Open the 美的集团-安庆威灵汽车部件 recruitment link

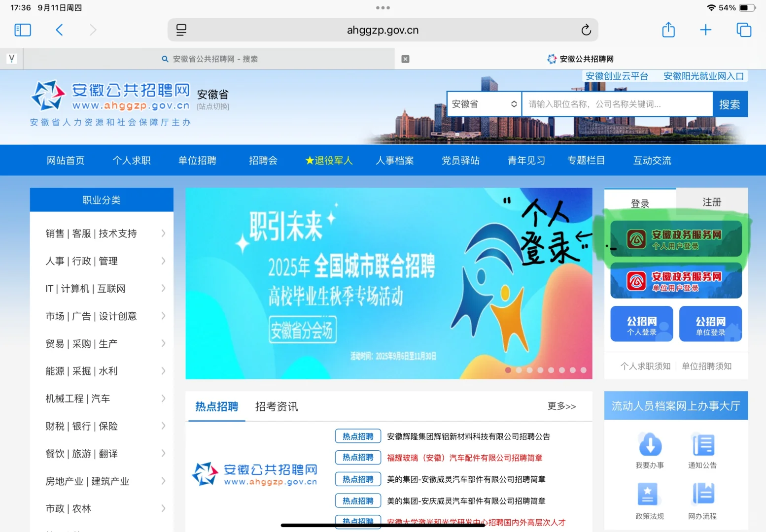coord(466,501)
